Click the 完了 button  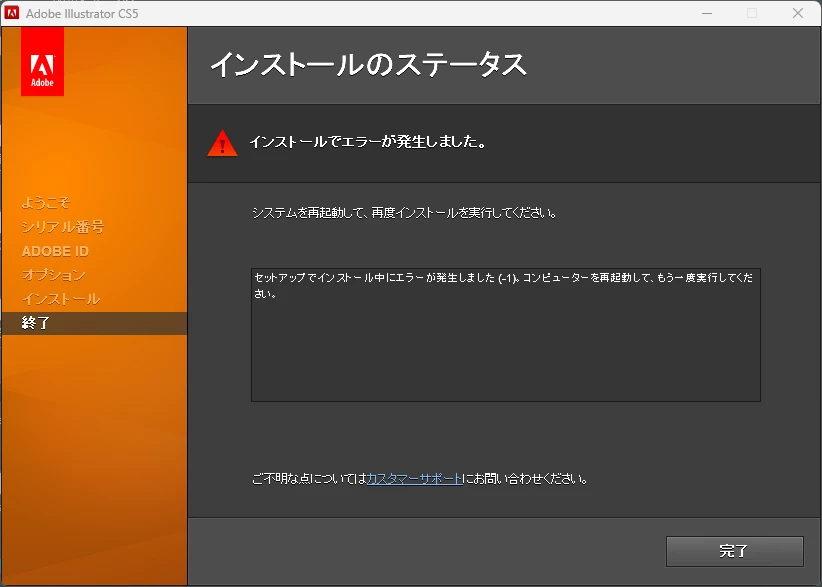(734, 551)
